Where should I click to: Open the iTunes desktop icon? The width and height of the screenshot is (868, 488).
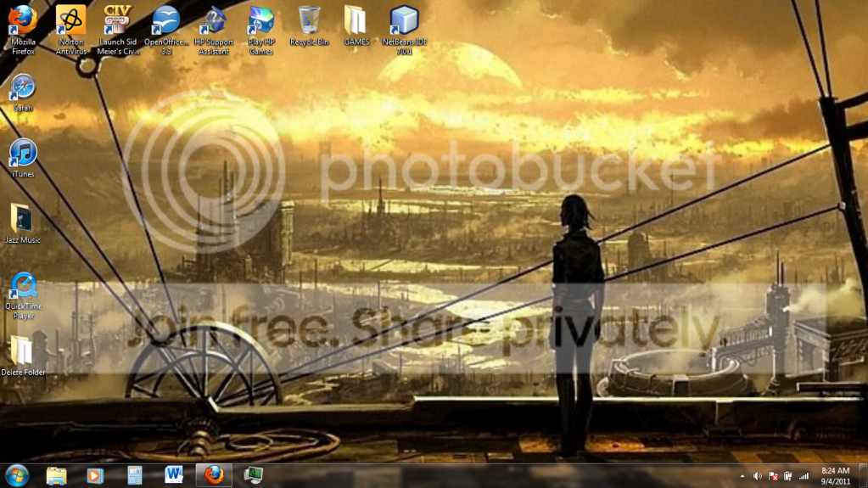23,159
